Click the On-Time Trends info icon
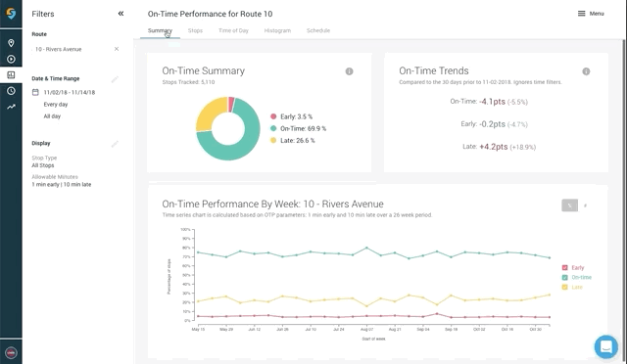Image resolution: width=627 pixels, height=364 pixels. [x=586, y=71]
